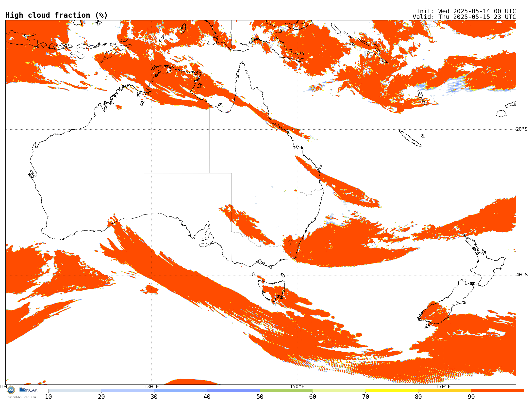The height and width of the screenshot is (400, 532).
Task: Click the NCAR logo
Action: tap(28, 390)
